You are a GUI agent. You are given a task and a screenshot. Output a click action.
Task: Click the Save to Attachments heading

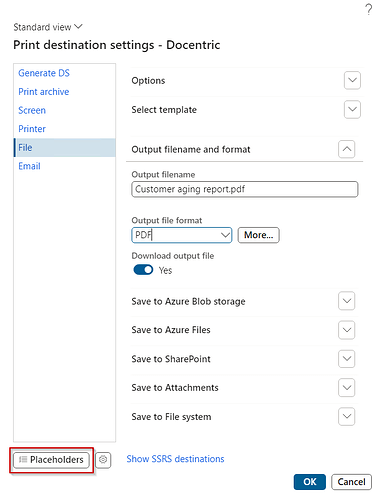175,388
